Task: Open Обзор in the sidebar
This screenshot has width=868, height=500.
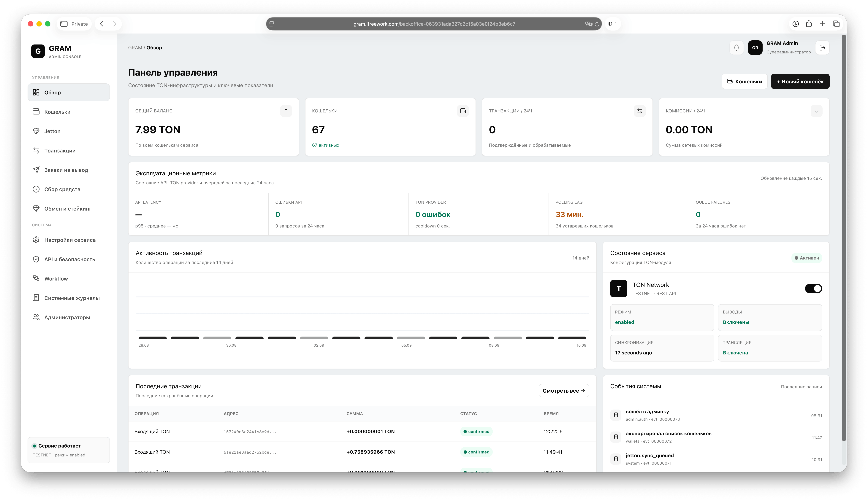Action: [69, 92]
